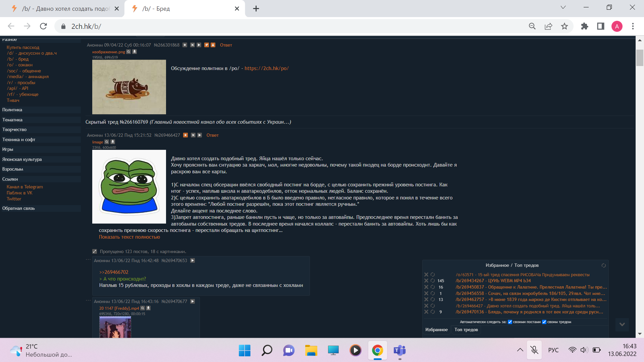
Task: Remove favorite /b/269462757 with its X icon
Action: [426, 299]
